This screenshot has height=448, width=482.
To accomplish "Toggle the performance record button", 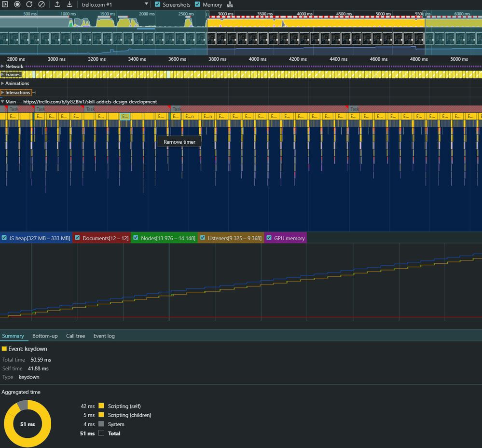I will point(17,4).
